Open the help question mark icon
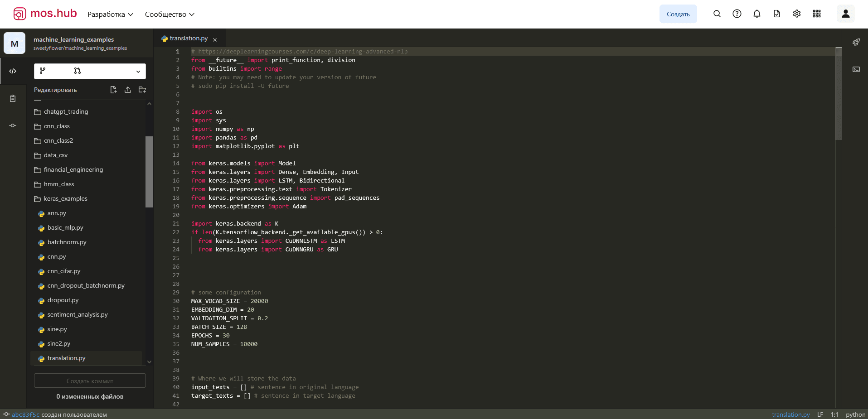The width and height of the screenshot is (868, 419). pos(737,14)
